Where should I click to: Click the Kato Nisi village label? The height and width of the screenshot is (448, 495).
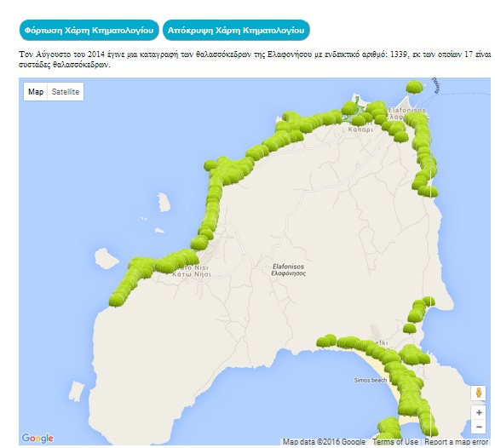pos(192,271)
